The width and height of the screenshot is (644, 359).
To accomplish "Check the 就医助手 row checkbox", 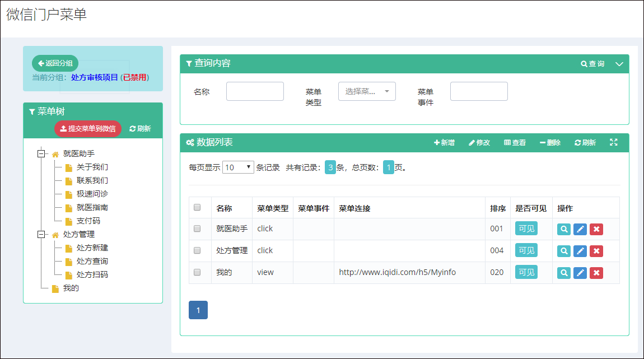I will (x=197, y=229).
